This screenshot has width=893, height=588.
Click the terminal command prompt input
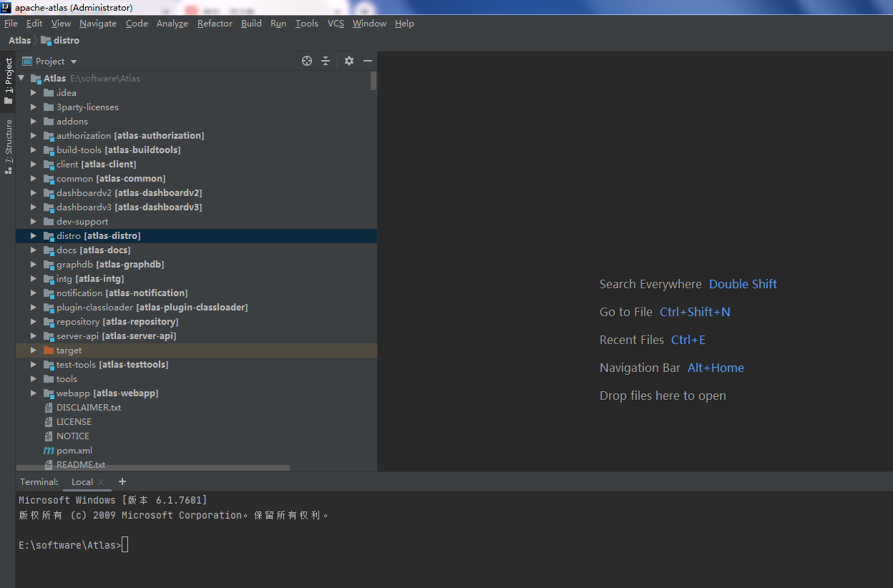125,545
